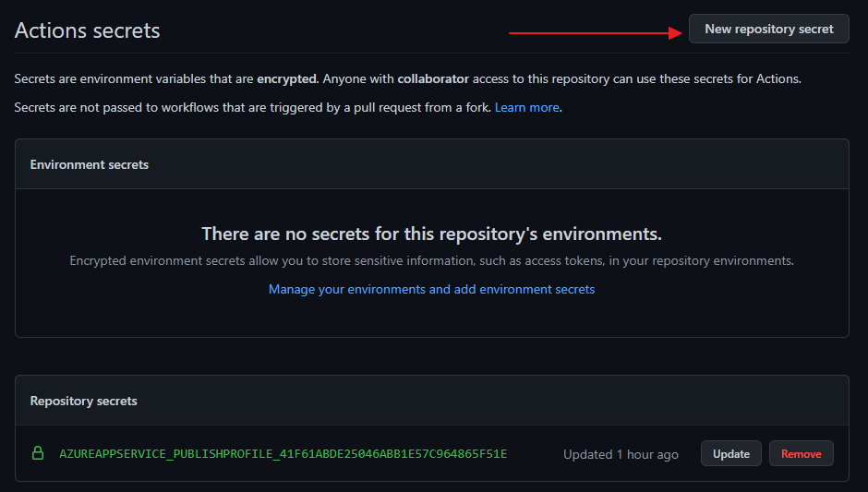Open the Learn more link

click(526, 107)
